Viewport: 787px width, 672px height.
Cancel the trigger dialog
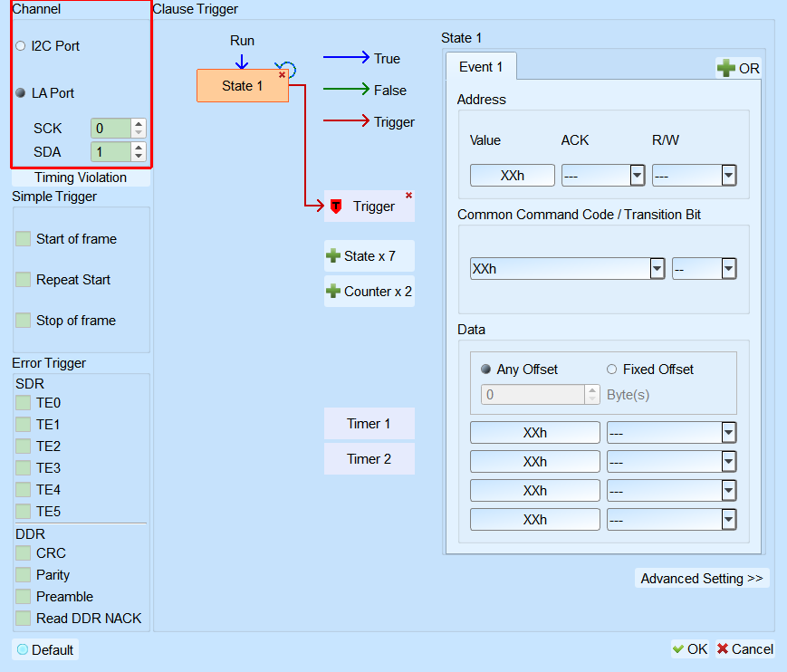744,649
